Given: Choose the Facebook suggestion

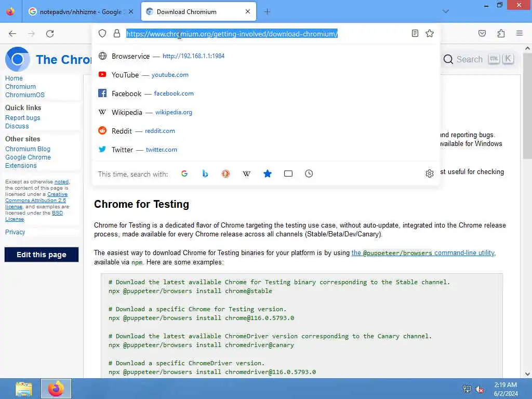Looking at the screenshot, I should point(266,94).
